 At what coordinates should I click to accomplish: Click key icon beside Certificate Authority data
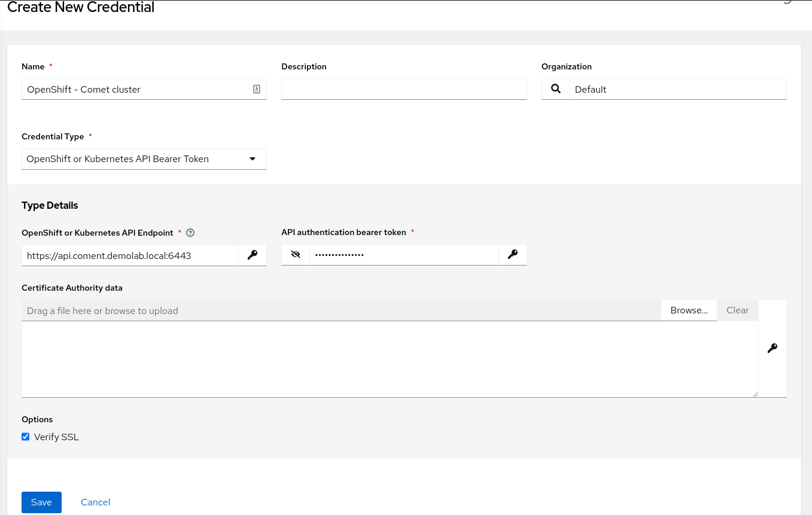pyautogui.click(x=773, y=348)
